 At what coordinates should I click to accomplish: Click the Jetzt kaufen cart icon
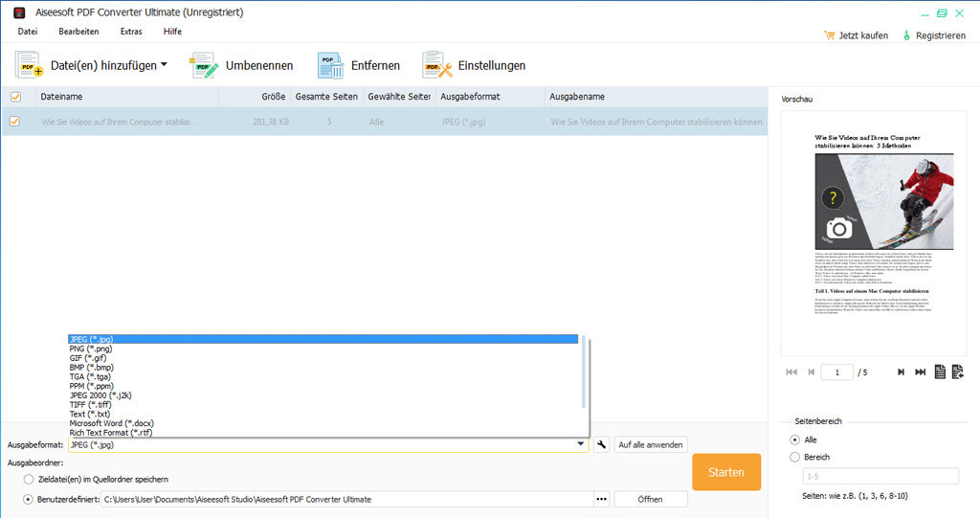(x=830, y=35)
